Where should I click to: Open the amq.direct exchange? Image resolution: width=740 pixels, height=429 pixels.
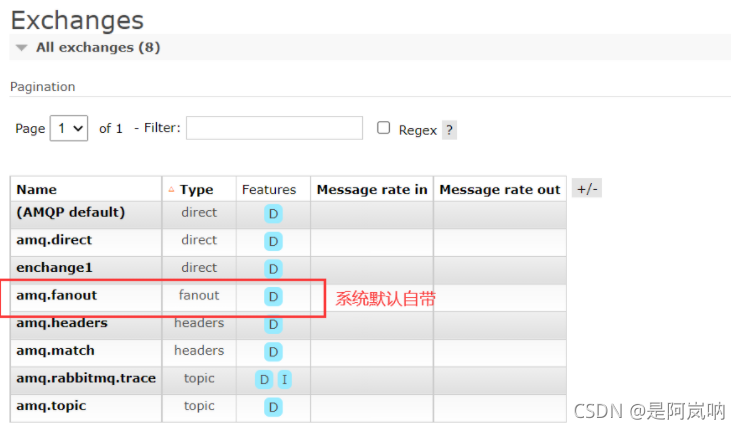click(54, 240)
